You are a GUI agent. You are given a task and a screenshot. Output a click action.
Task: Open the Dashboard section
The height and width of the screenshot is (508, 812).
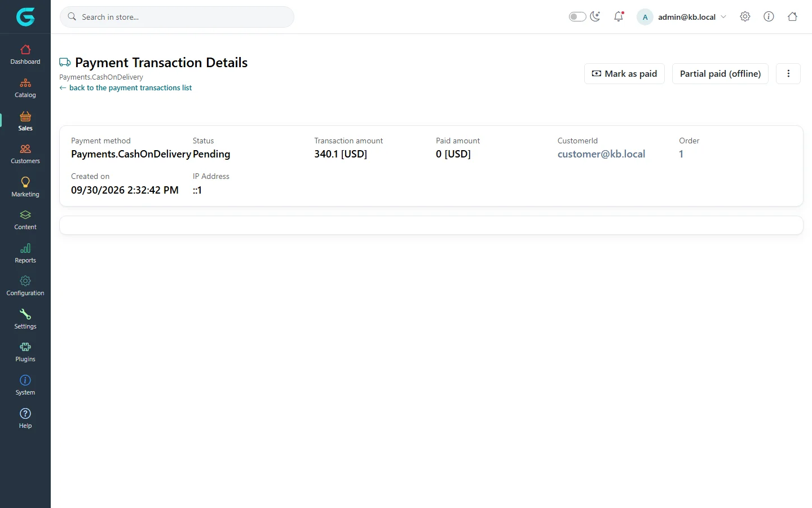(25, 55)
